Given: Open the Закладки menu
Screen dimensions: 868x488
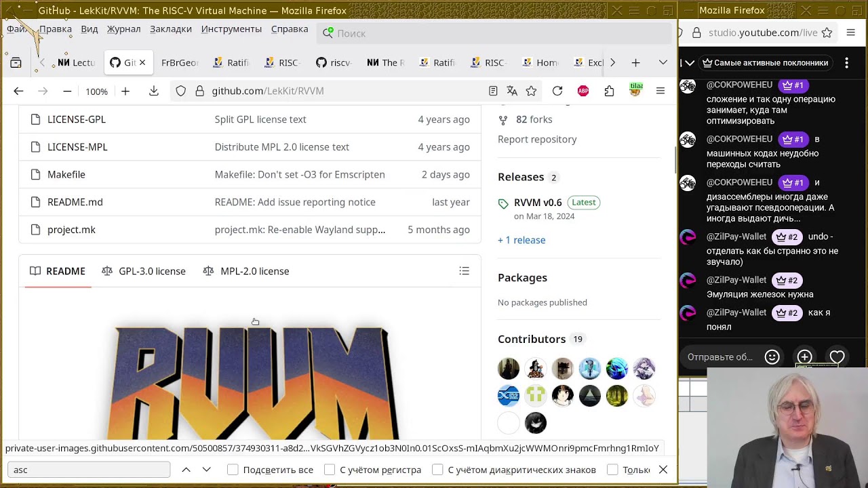Looking at the screenshot, I should [x=171, y=29].
